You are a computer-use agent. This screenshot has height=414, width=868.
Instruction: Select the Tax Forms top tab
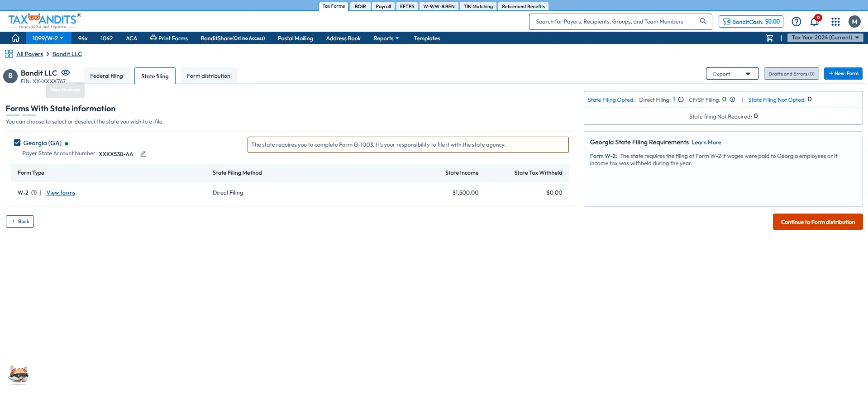tap(334, 6)
